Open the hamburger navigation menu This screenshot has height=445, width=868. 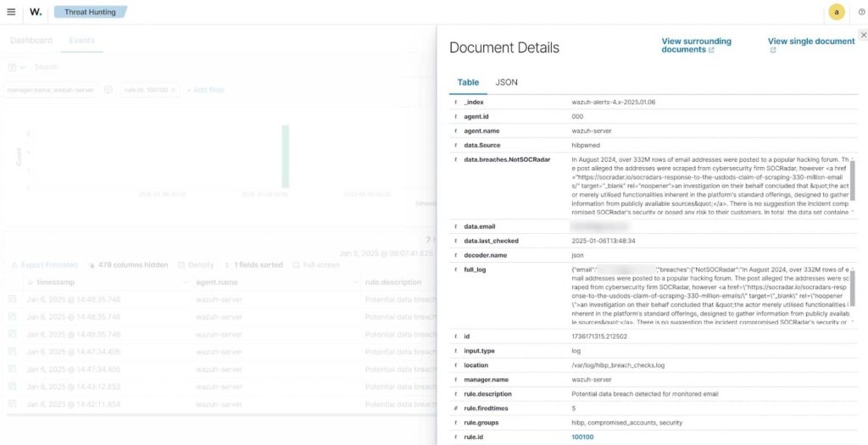[11, 12]
